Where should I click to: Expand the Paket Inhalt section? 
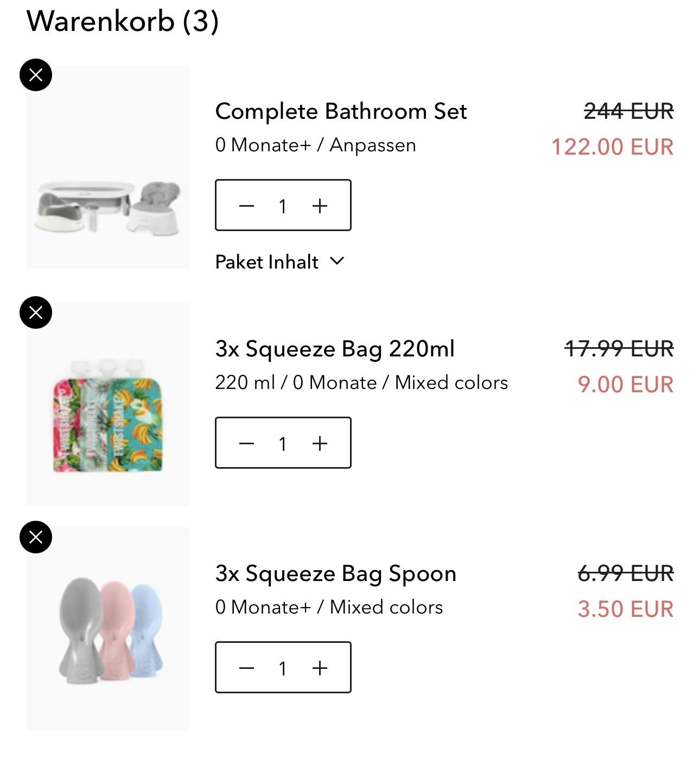tap(267, 262)
